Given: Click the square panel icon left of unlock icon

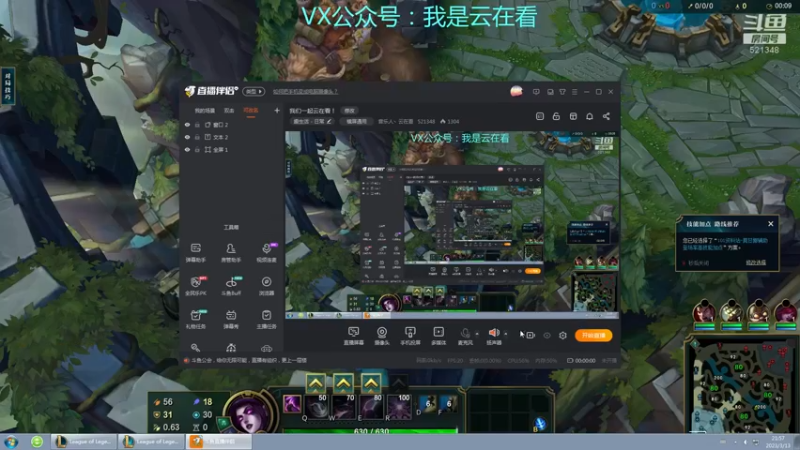Looking at the screenshot, I should coord(540,116).
